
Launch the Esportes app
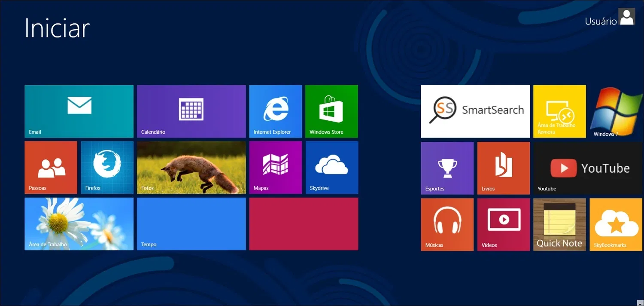(447, 167)
